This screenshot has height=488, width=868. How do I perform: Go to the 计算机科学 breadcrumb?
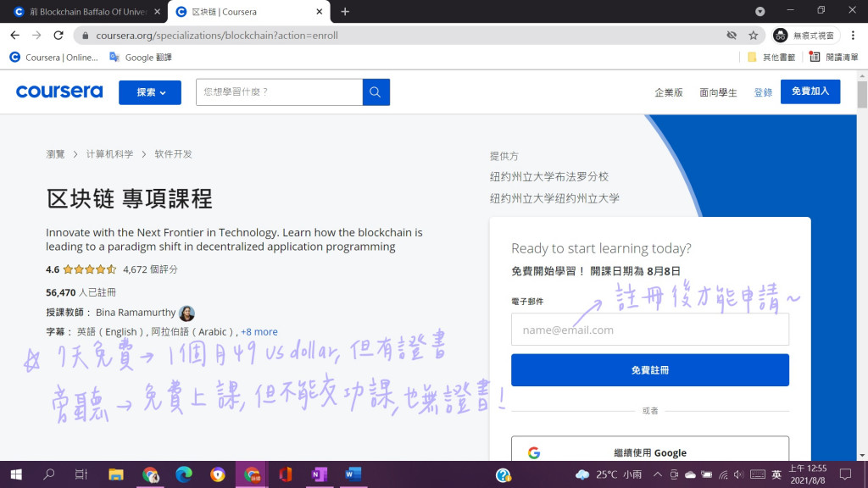click(x=109, y=154)
